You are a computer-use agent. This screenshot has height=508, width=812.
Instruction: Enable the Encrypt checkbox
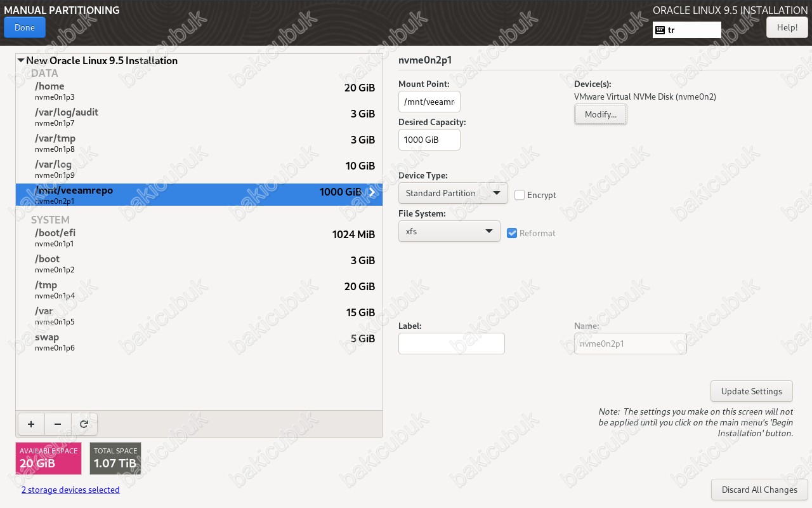point(520,195)
